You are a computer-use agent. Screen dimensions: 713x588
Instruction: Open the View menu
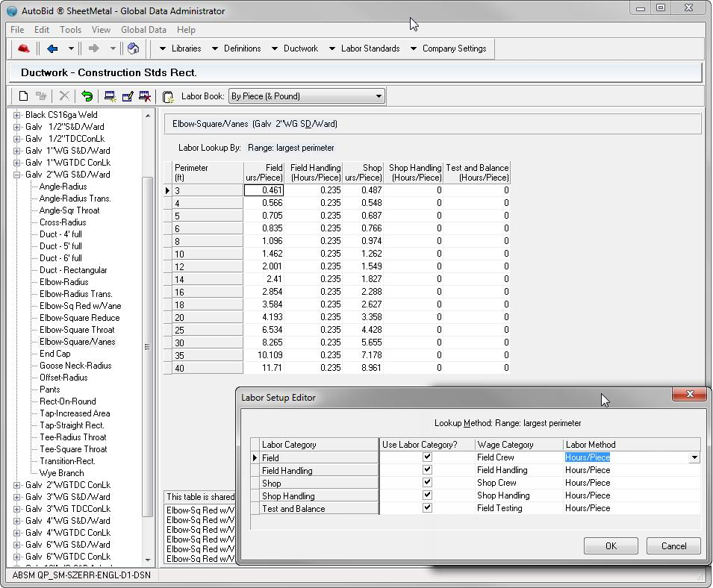(x=101, y=30)
